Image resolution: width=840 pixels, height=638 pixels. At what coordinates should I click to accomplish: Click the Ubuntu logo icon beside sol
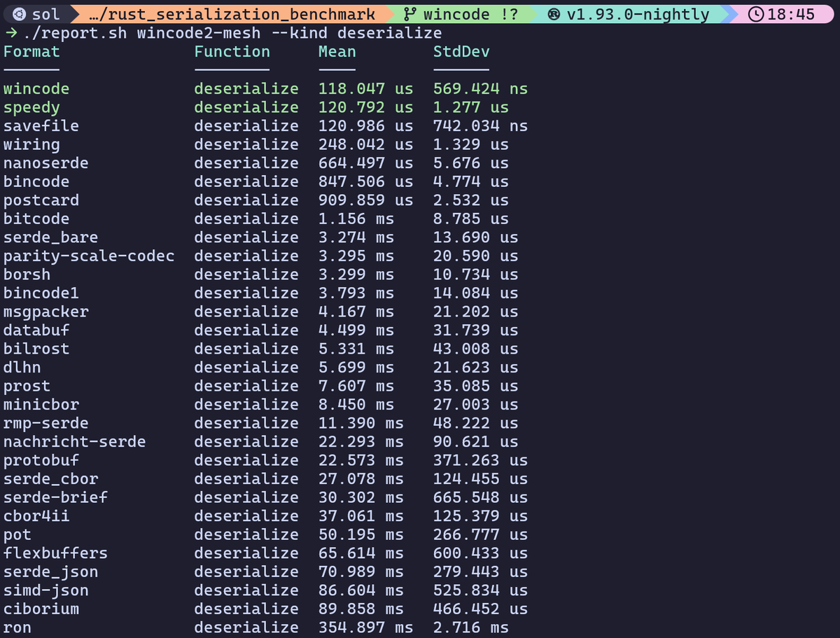20,14
